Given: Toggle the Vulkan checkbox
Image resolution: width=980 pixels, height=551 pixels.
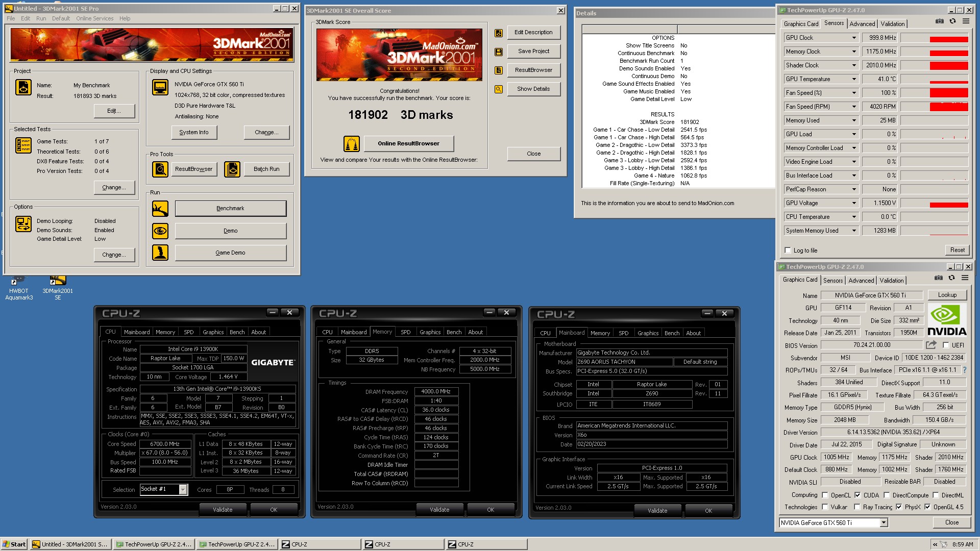Looking at the screenshot, I should pos(825,507).
